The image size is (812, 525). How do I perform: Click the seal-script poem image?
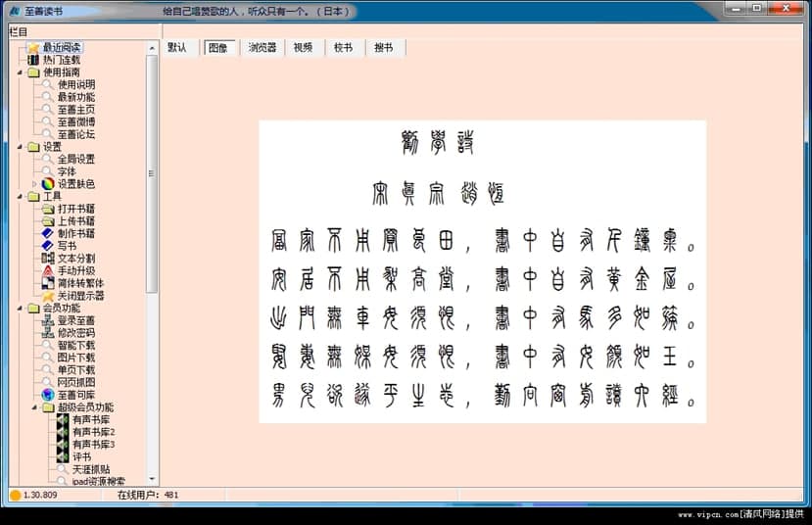coord(482,271)
